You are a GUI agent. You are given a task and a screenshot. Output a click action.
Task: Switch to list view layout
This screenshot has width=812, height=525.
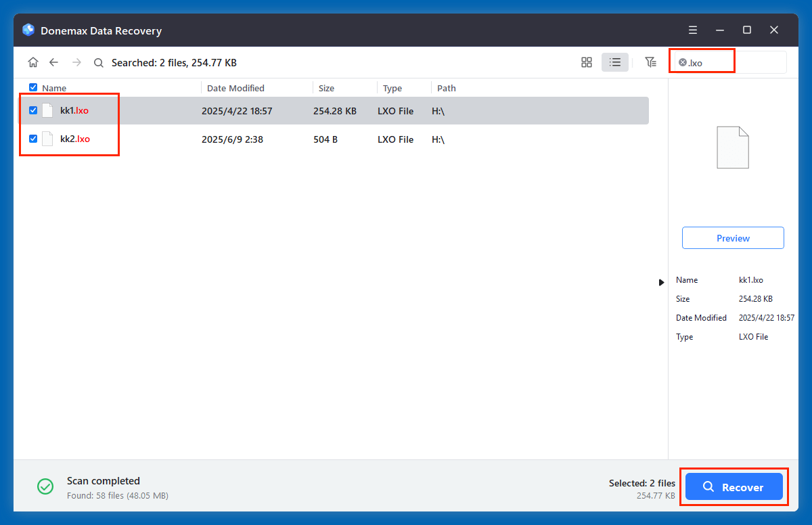[615, 62]
